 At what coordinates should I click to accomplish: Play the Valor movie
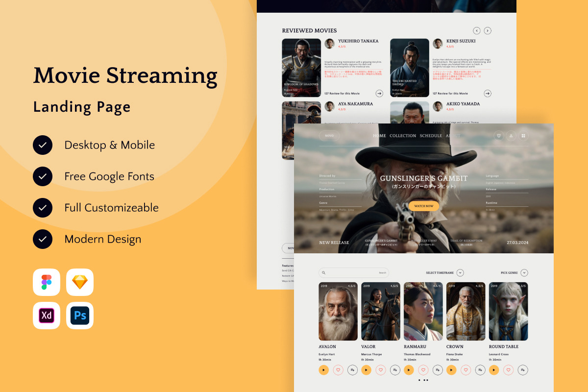pos(366,370)
